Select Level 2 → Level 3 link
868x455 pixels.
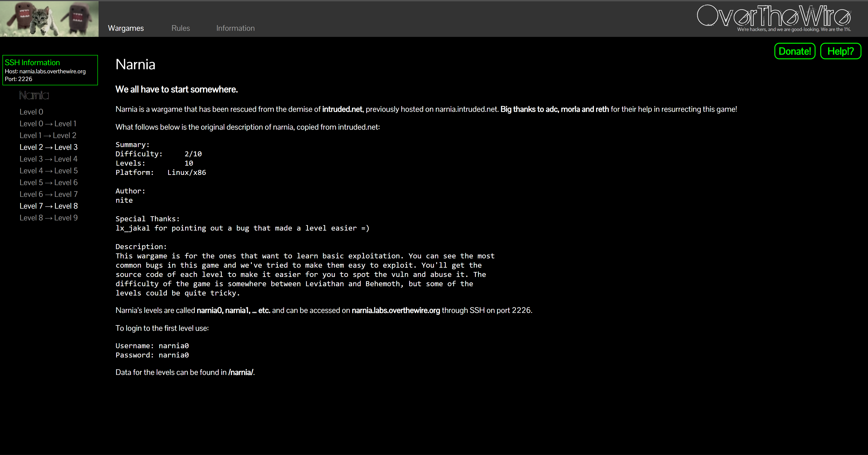pos(49,147)
